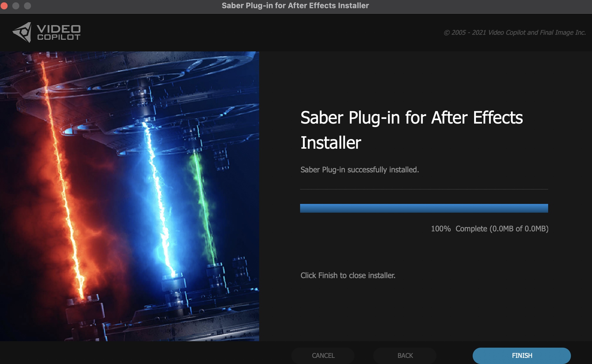The image size is (592, 364).
Task: Click the Video Copilot copyright notice text
Action: [514, 32]
